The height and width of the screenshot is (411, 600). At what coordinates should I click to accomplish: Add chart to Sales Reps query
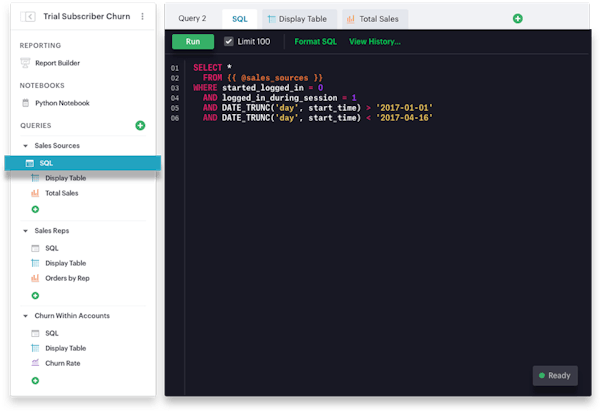point(35,295)
